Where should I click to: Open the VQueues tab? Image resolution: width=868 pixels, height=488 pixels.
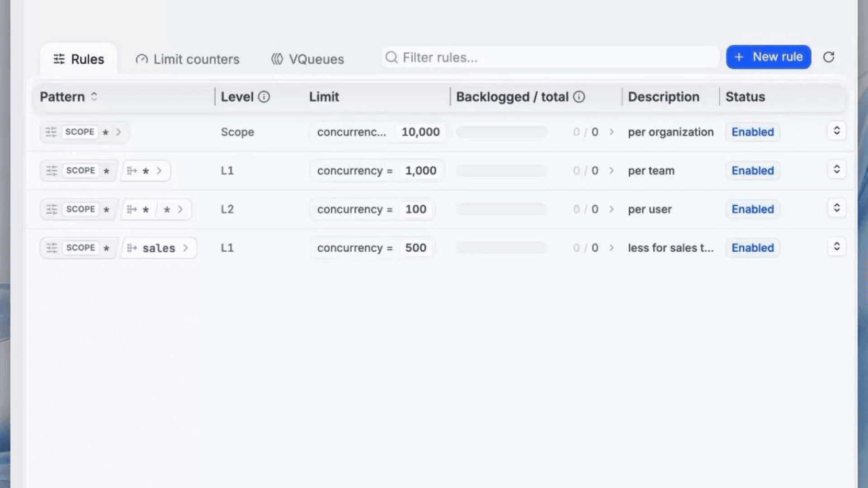[307, 59]
